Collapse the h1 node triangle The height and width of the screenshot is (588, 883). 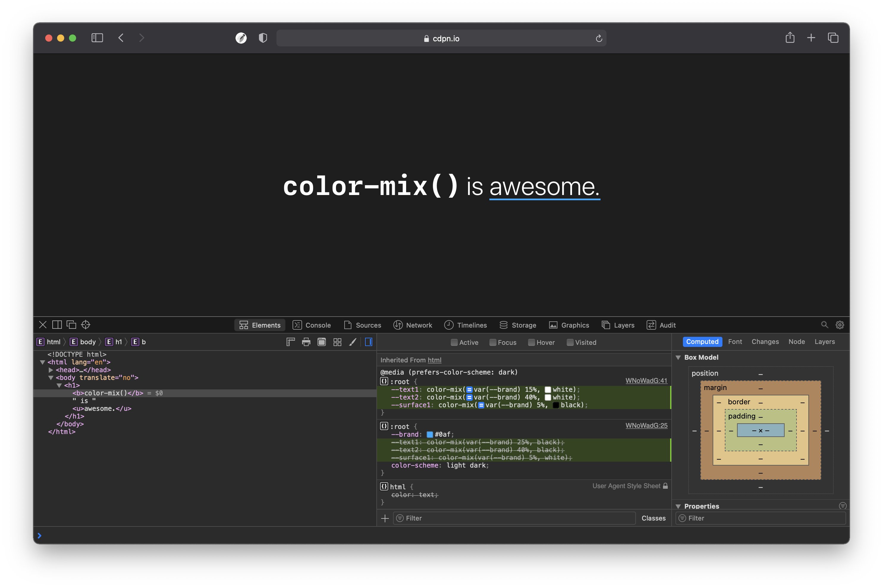coord(59,386)
